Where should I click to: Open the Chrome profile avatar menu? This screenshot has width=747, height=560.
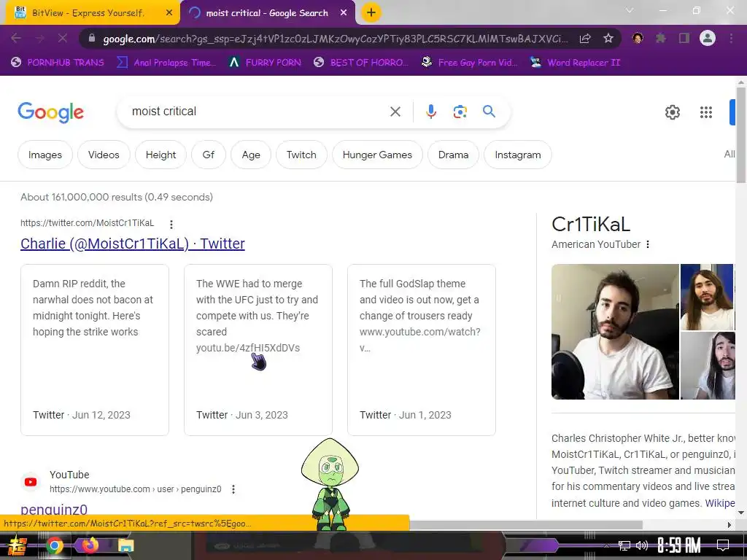708,38
